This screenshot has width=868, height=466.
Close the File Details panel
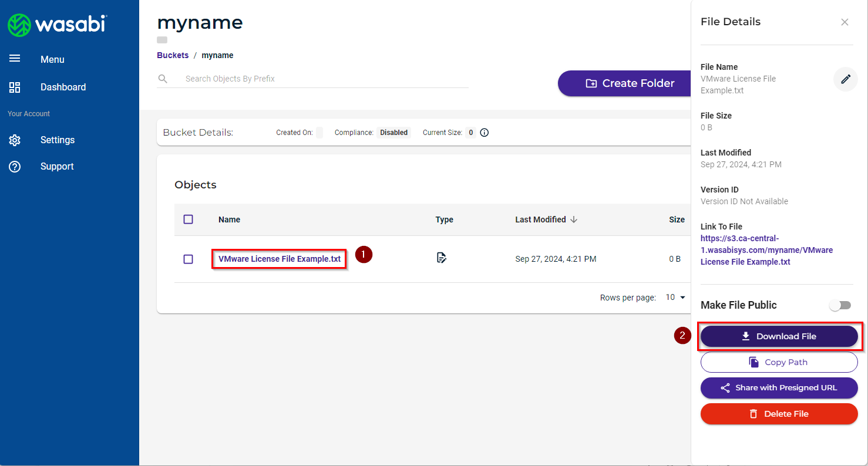(x=845, y=22)
